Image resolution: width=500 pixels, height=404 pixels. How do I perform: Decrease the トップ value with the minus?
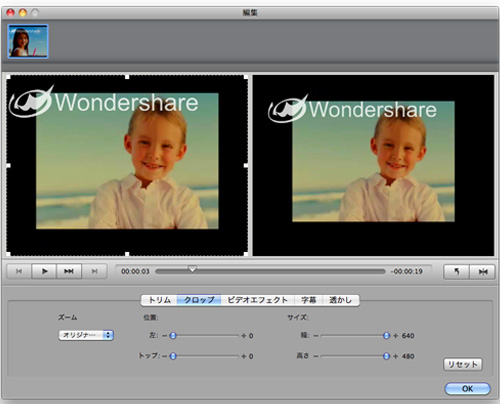pyautogui.click(x=164, y=356)
